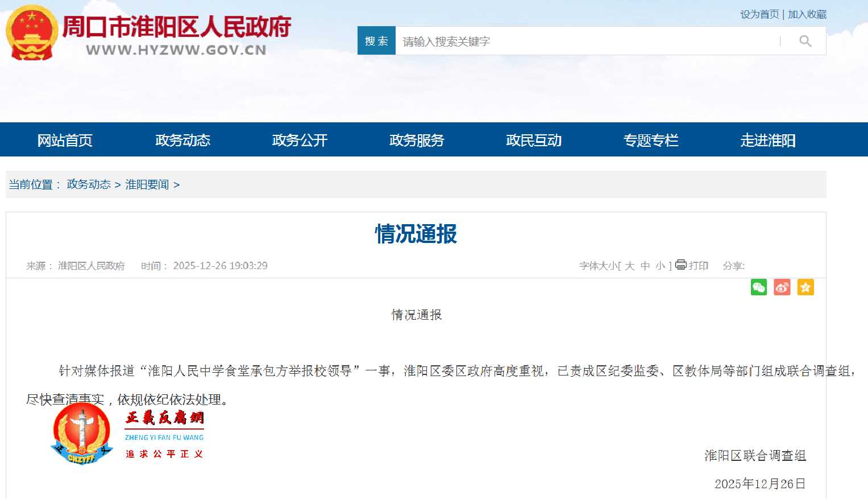Screen dimensions: 868x499
Task: Open the 政务公开 navigation menu
Action: click(x=298, y=140)
